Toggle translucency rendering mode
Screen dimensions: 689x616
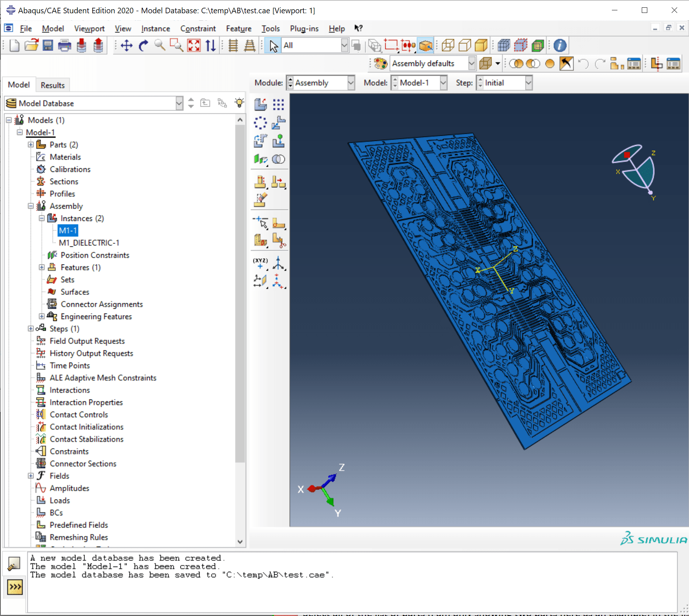click(x=517, y=63)
